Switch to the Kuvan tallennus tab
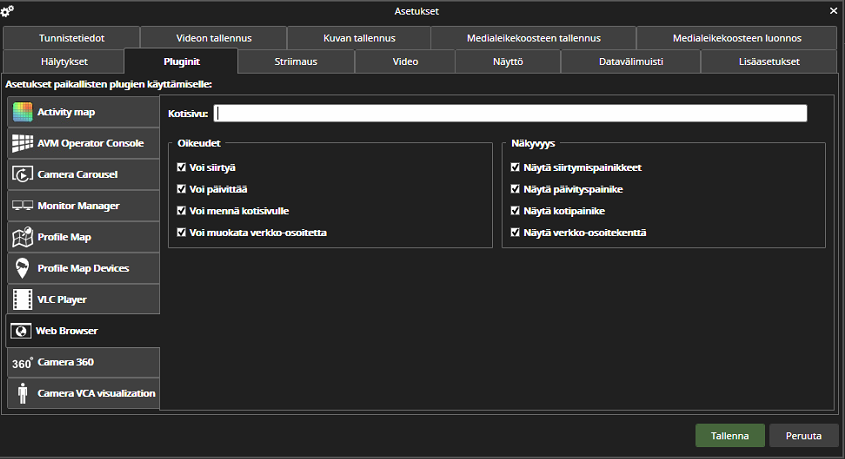Screen dimensions: 845x459 359,38
